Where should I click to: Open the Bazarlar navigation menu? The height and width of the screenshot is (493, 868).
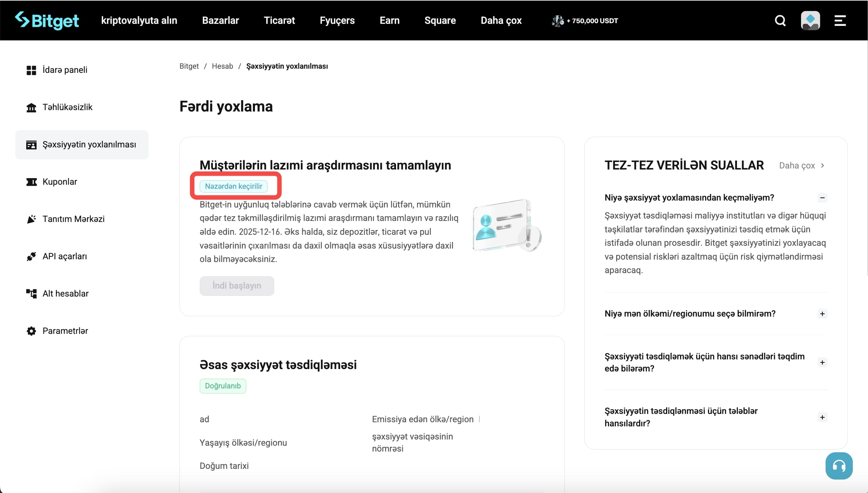pyautogui.click(x=220, y=20)
